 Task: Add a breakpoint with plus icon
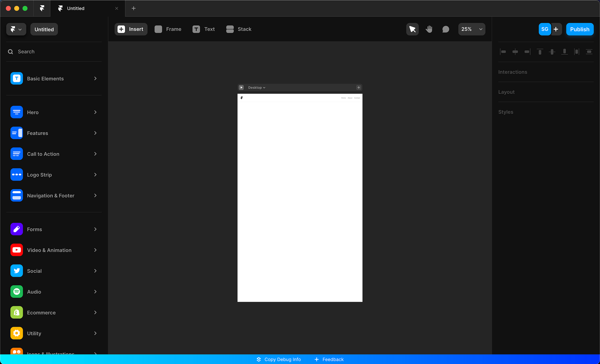358,87
